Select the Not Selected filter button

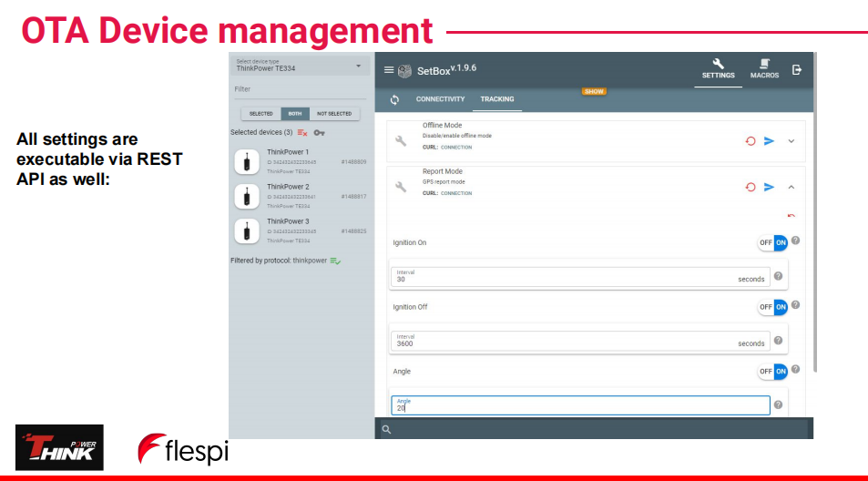pyautogui.click(x=333, y=114)
